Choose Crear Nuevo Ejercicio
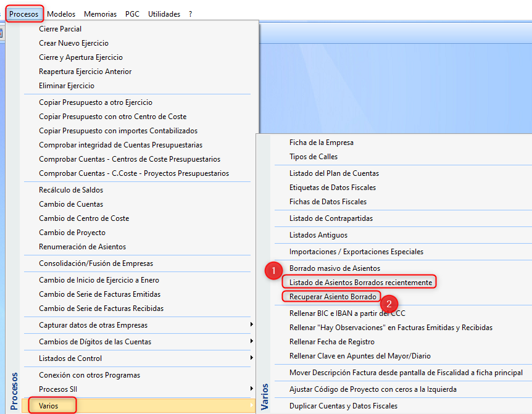This screenshot has height=414, width=532. (x=73, y=43)
